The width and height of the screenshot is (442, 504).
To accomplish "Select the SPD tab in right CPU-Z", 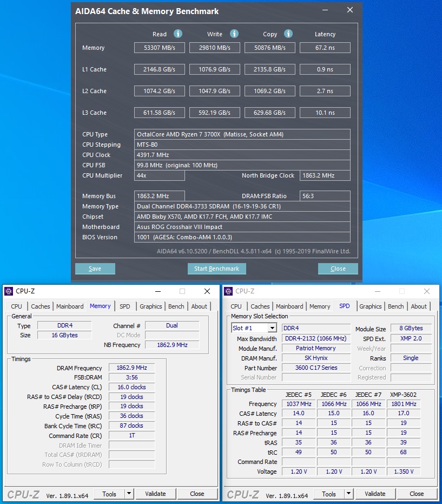I will 344,306.
